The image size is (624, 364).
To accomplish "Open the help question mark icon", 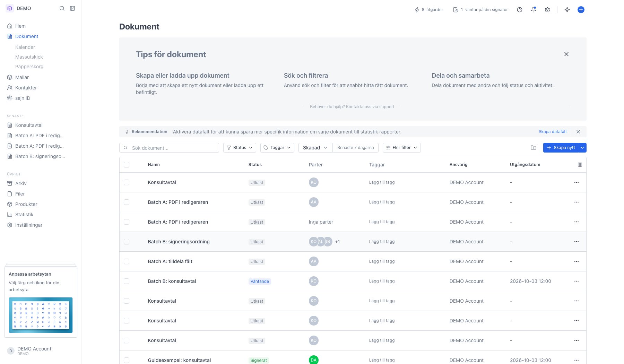I will coord(520,10).
